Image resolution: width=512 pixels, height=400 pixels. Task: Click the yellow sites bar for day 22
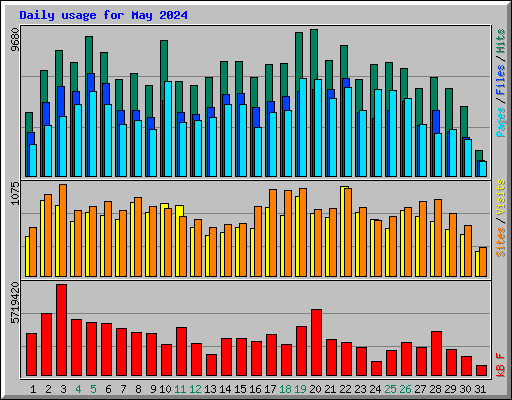[x=343, y=231]
